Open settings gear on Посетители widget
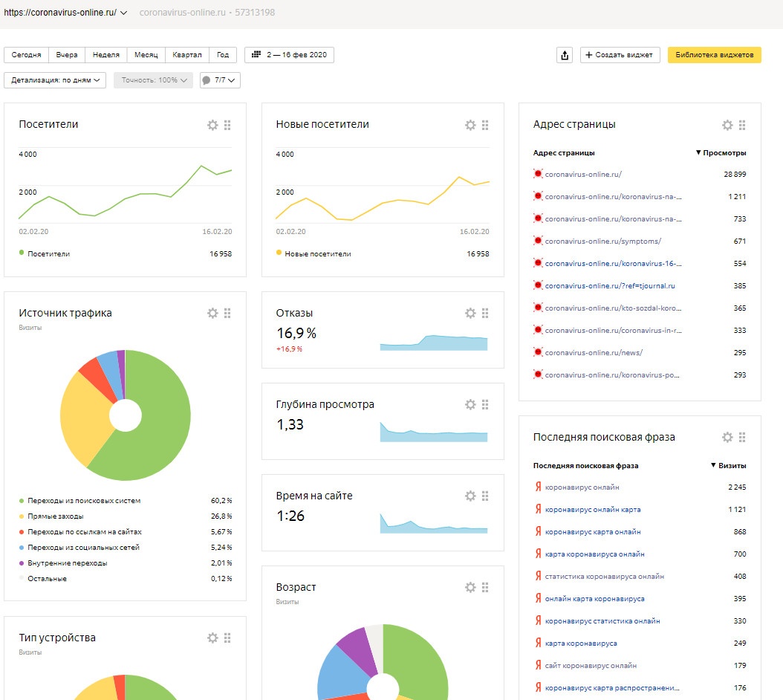783x700 pixels. tap(212, 125)
